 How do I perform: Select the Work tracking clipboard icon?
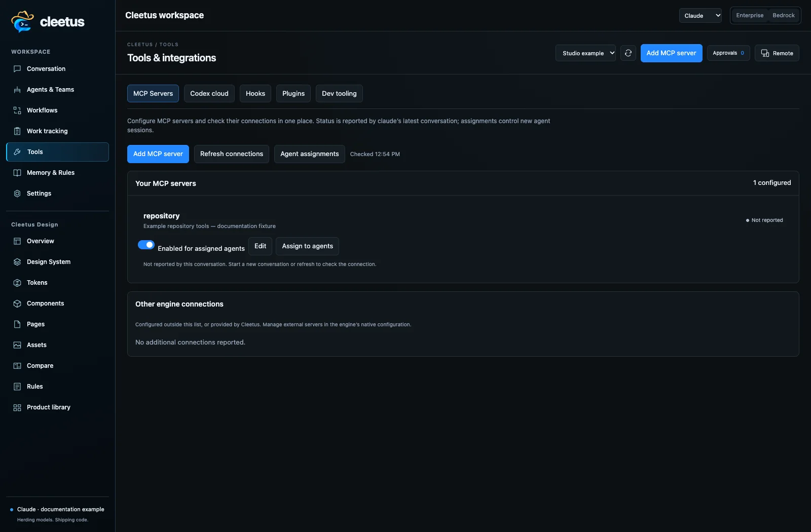tap(17, 131)
